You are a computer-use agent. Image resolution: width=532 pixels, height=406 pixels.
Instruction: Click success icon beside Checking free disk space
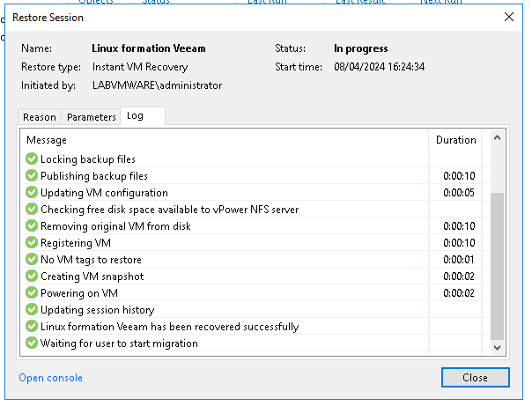click(x=32, y=209)
